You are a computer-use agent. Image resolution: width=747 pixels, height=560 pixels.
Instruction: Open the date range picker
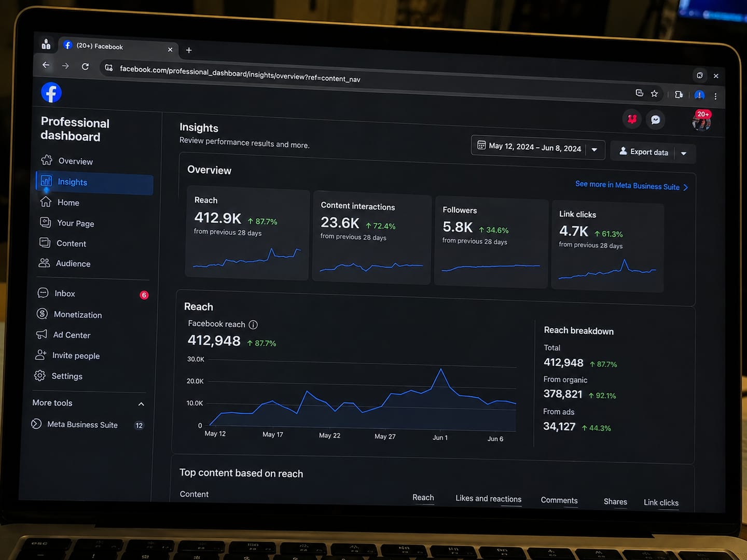(x=538, y=148)
